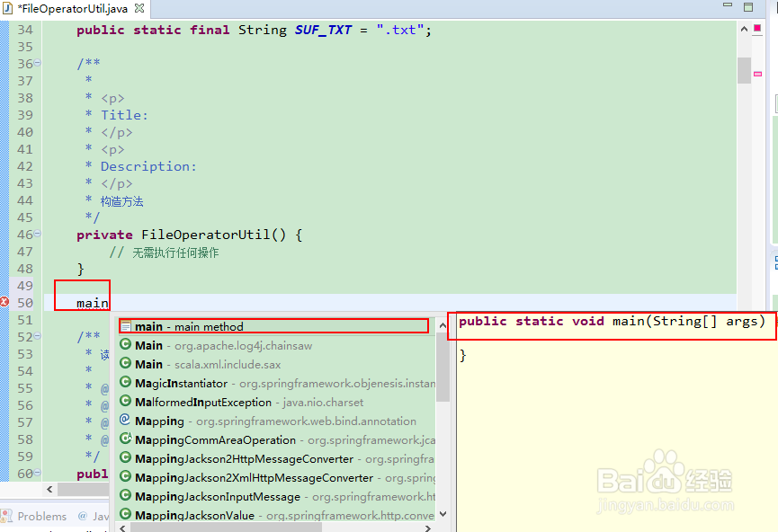Click the error marker on line 50

pyautogui.click(x=4, y=301)
